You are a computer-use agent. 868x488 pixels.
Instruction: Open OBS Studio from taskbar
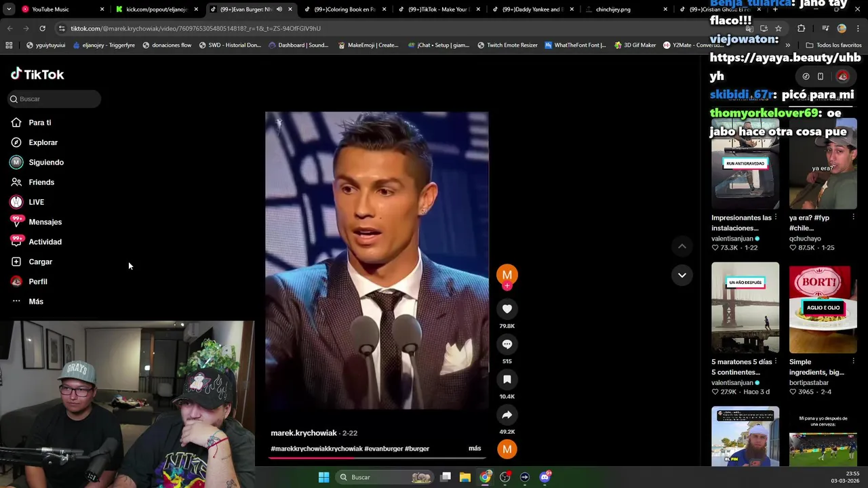point(505,477)
